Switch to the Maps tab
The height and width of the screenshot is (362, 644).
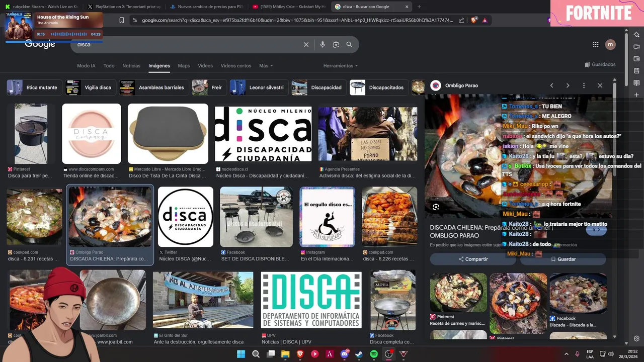pyautogui.click(x=184, y=66)
